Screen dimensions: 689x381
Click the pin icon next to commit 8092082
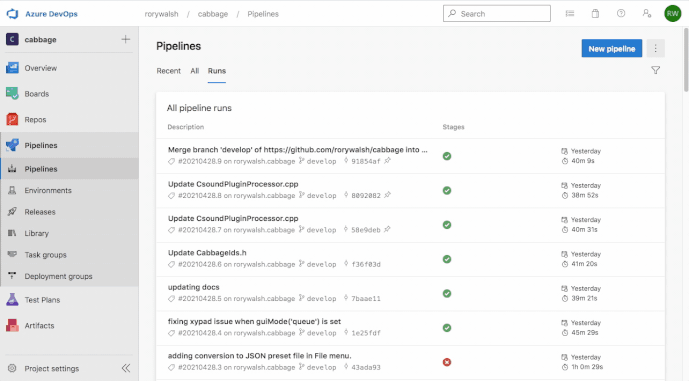(387, 195)
